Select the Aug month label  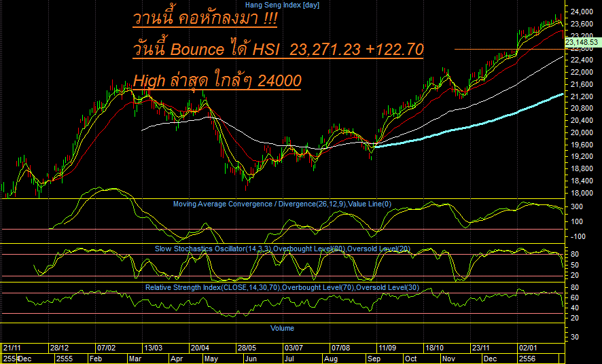click(x=331, y=359)
